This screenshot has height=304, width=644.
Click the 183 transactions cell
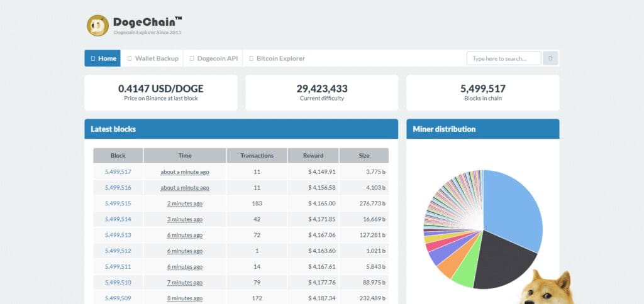point(257,204)
